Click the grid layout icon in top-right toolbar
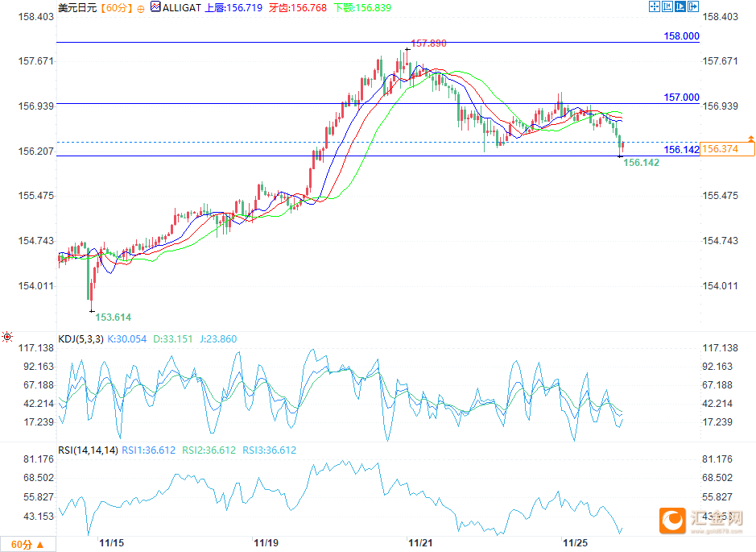Screen dimensions: 756x552 (654, 6)
